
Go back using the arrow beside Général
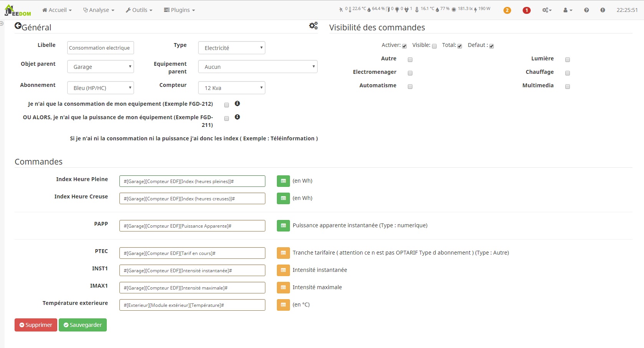click(18, 26)
